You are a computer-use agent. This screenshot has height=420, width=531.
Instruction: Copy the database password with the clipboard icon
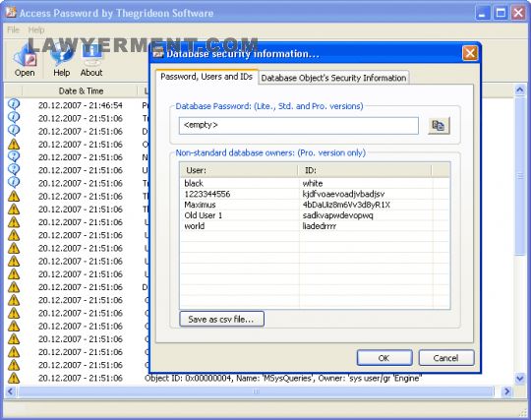[439, 126]
